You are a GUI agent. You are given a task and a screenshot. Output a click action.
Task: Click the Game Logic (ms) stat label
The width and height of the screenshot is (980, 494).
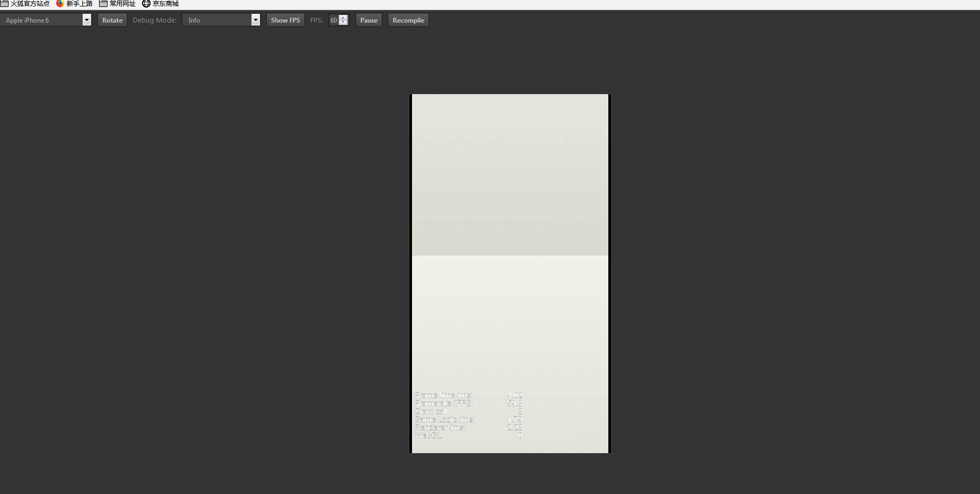pos(445,419)
